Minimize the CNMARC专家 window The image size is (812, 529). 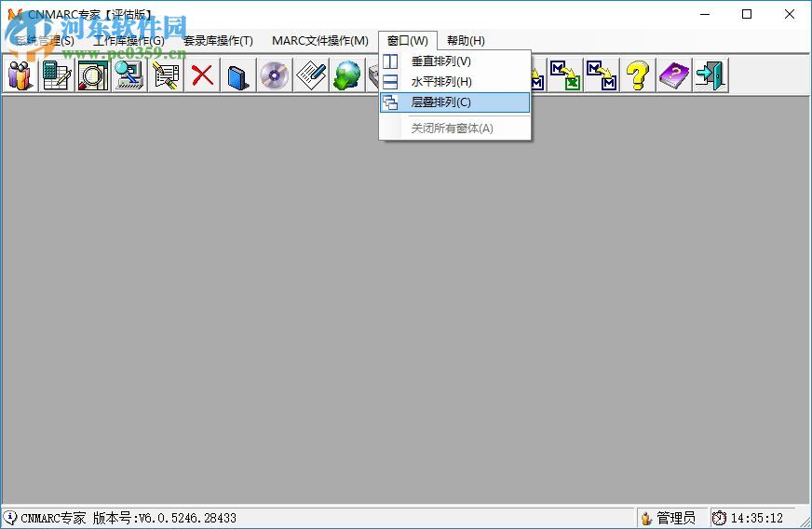705,14
